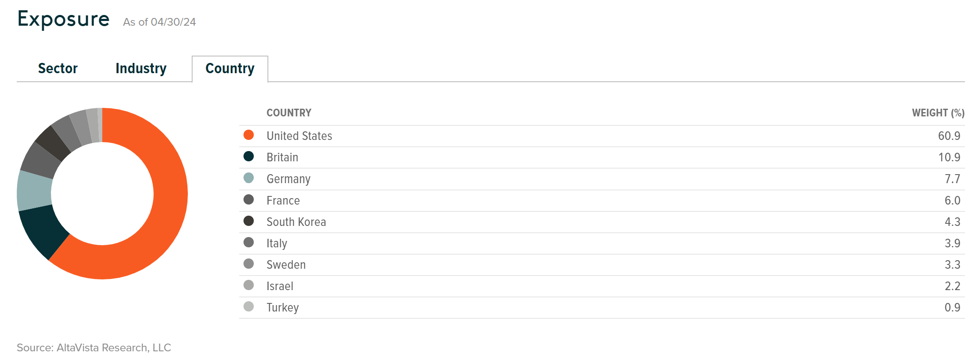Screen dimensions: 980x362
Task: Click the Italy legend dot
Action: (x=249, y=243)
